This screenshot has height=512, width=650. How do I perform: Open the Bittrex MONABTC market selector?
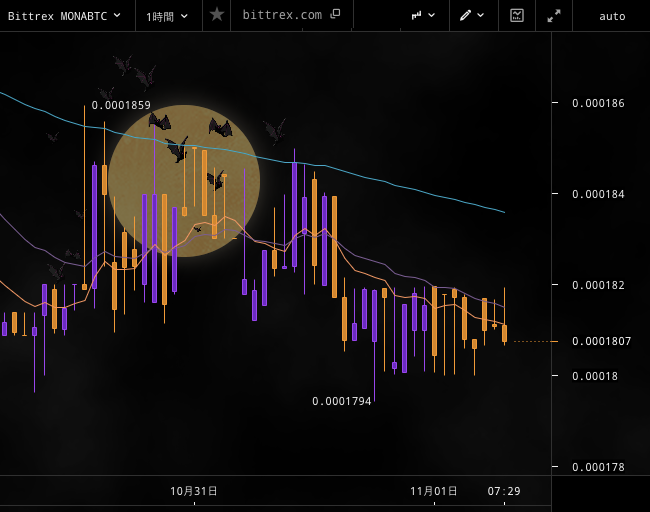(64, 16)
